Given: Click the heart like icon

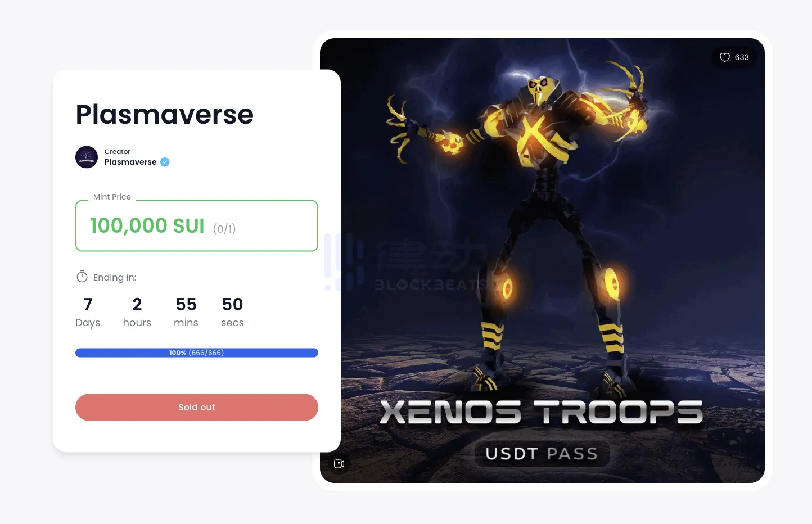Looking at the screenshot, I should pos(725,57).
